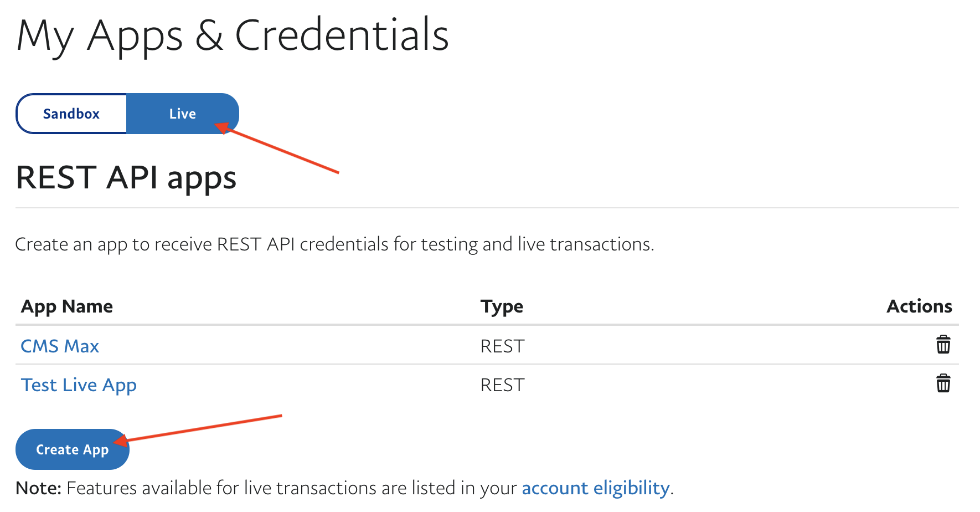Click the bold Note: label
The image size is (980, 512).
pyautogui.click(x=38, y=488)
